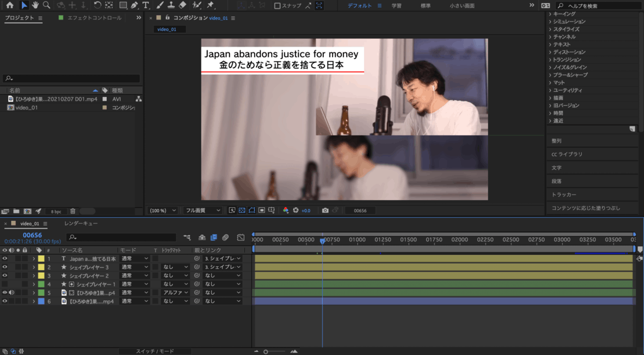The height and width of the screenshot is (355, 644).
Task: Open the エフェクトコントロール tab
Action: 94,18
